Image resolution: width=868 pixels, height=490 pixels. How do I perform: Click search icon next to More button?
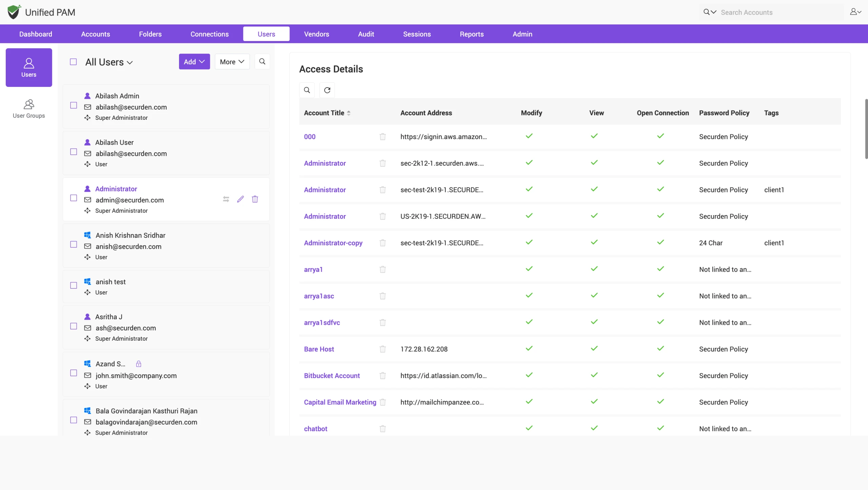(262, 61)
